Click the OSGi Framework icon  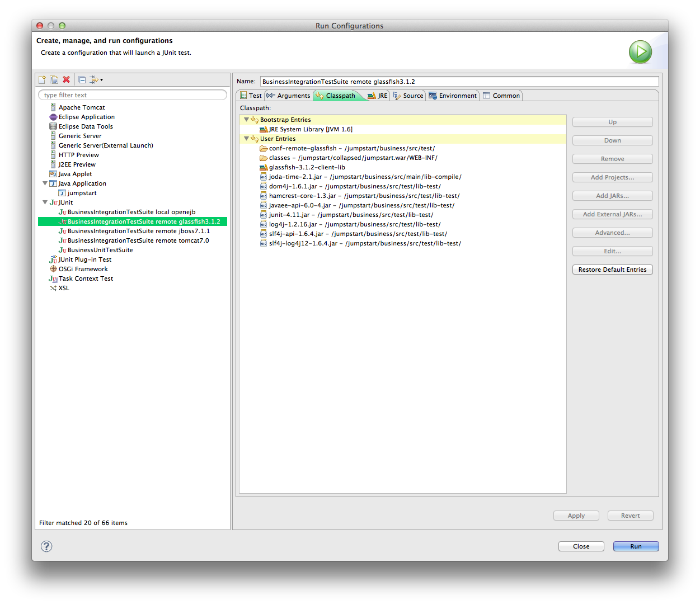(53, 269)
